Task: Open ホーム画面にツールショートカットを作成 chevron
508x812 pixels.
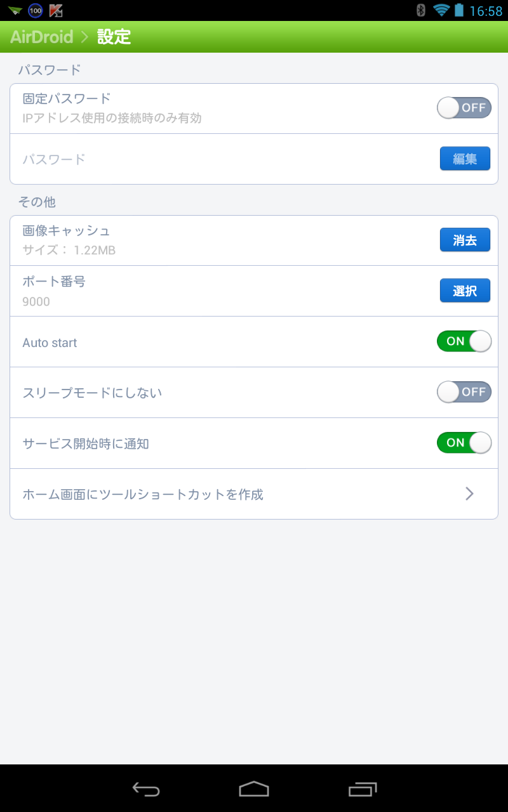Action: [x=469, y=494]
